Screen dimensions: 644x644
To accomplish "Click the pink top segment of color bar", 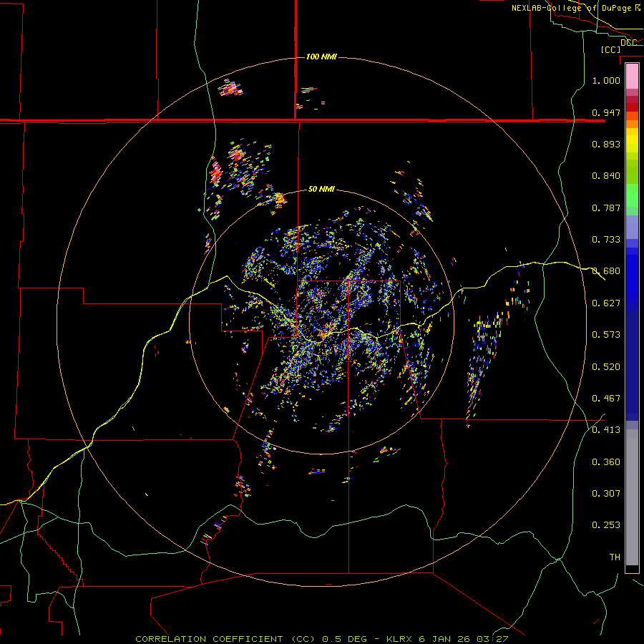I will click(x=632, y=77).
